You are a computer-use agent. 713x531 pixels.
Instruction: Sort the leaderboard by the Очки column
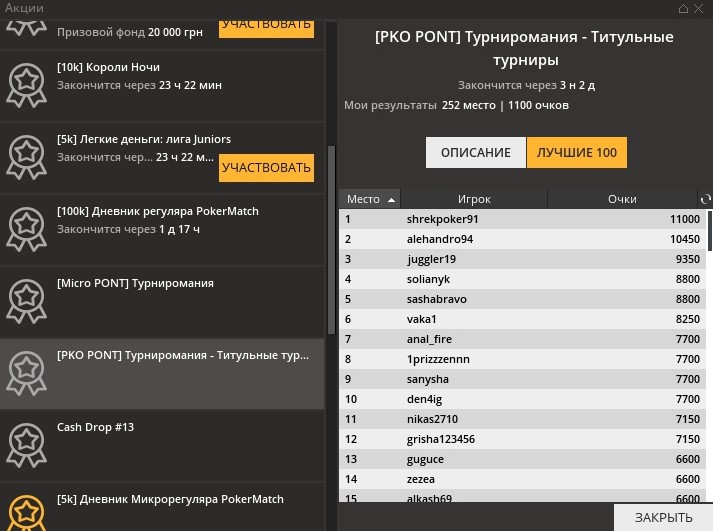622,199
